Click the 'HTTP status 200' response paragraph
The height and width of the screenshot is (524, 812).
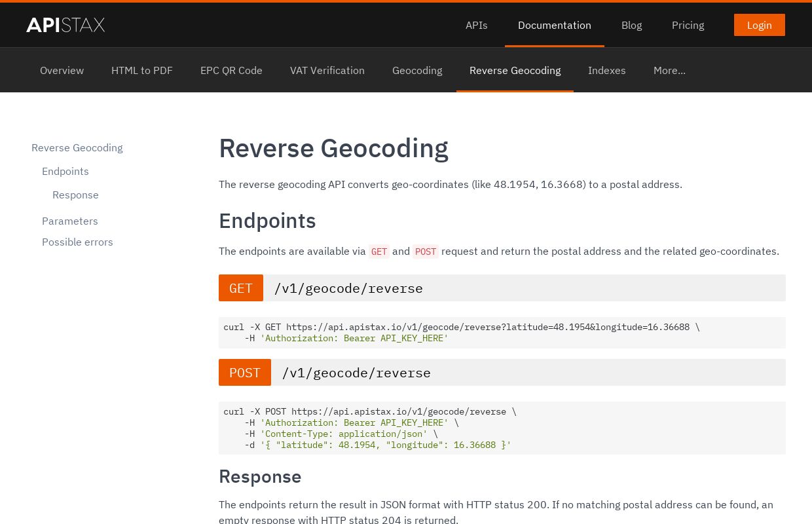(496, 512)
